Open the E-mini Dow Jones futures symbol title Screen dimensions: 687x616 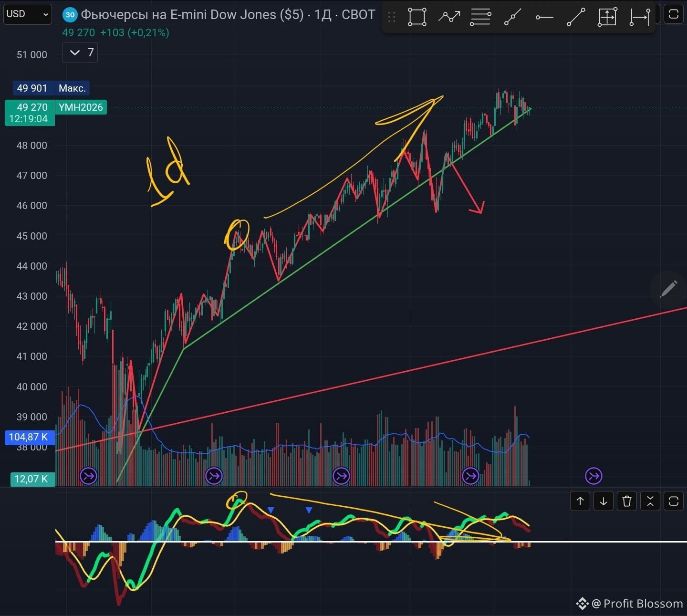228,15
